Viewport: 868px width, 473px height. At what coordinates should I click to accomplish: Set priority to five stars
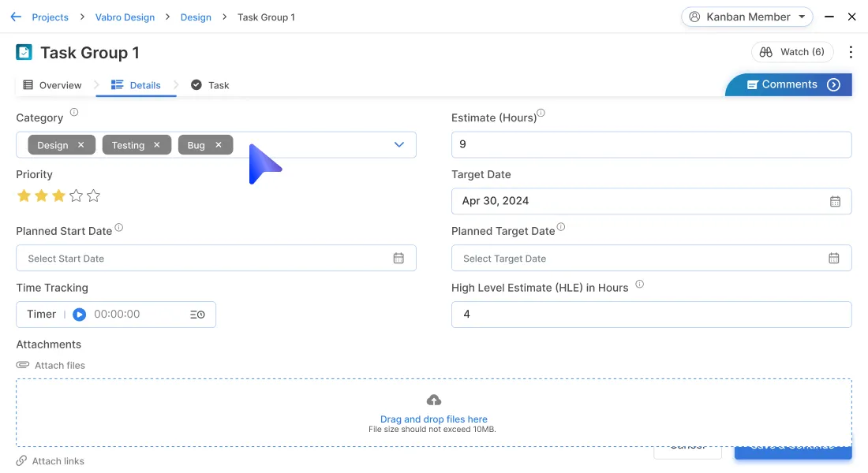94,196
